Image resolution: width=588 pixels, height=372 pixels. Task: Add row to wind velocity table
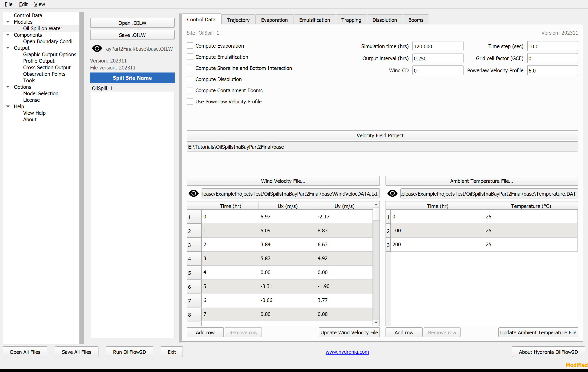205,332
